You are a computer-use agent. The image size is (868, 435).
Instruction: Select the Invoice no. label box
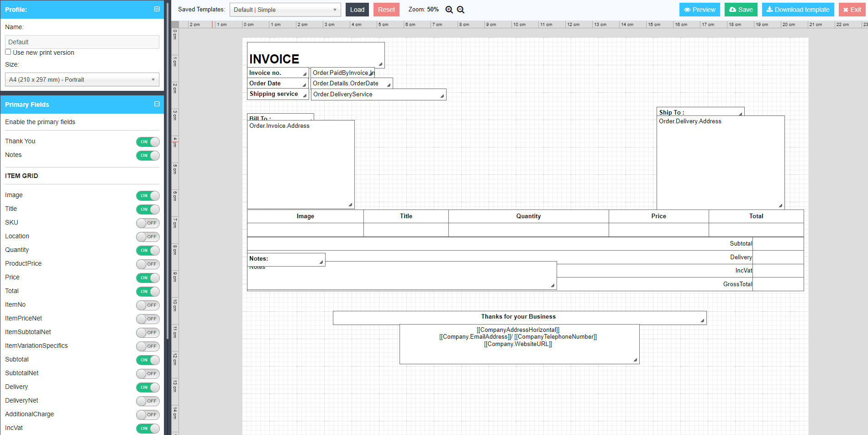278,73
